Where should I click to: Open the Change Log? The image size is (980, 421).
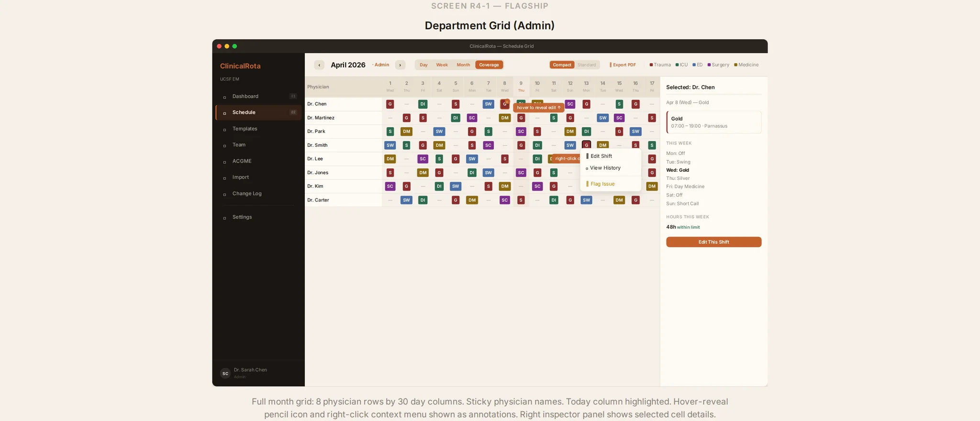[258, 193]
